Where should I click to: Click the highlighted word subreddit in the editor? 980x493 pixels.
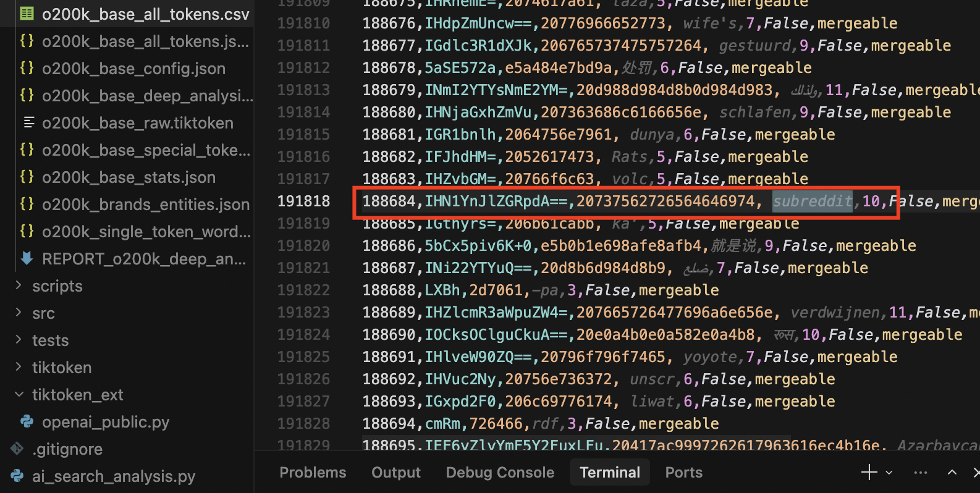coord(812,201)
